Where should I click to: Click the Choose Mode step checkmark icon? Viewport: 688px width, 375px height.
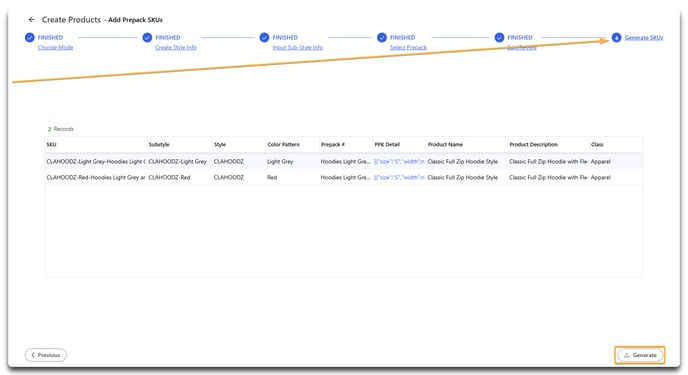29,37
